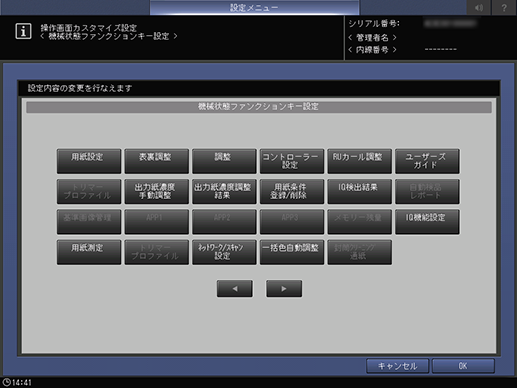Viewport: 517px width, 388px height.
Task: Click the 内線番号 label
Action: click(x=372, y=50)
